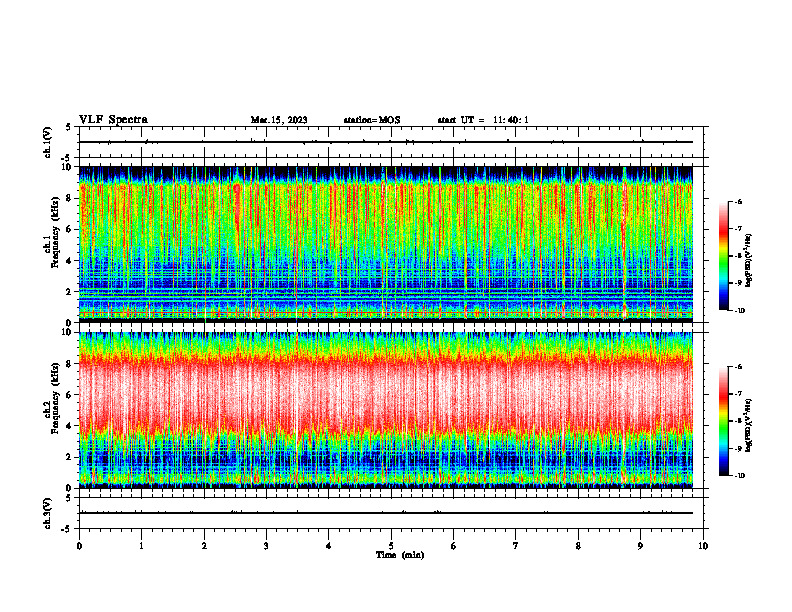
Task: Click the ch.1 colorbar "-10" tick
Action: coord(740,311)
